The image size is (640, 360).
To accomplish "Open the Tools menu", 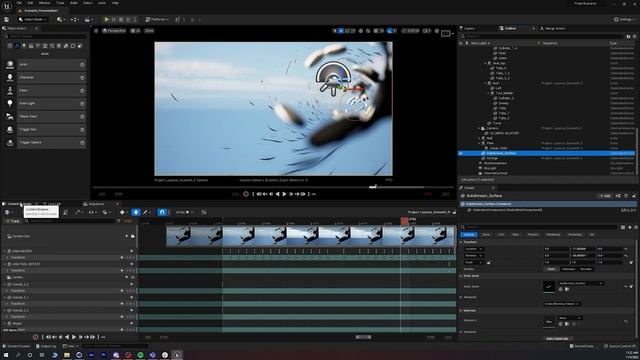I will click(x=60, y=3).
